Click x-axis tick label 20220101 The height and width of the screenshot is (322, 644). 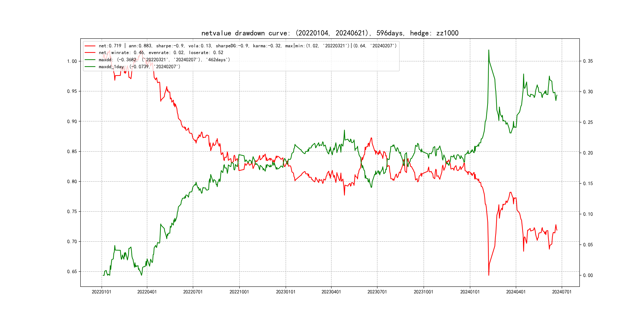point(102,292)
